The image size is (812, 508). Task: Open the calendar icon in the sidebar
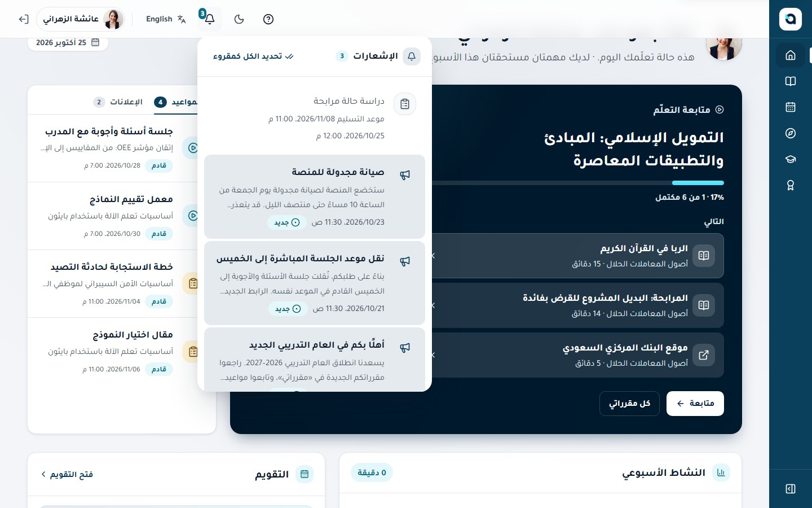click(x=790, y=107)
